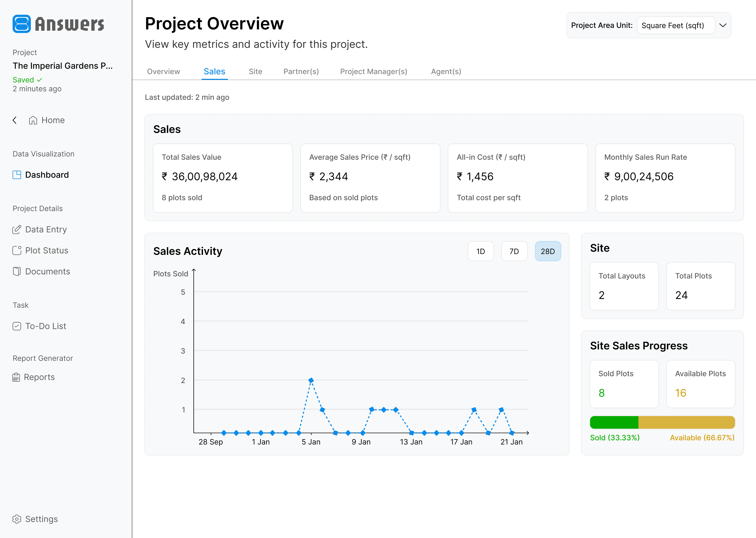Click the 'Sold (33.33%)' label

[x=615, y=438]
